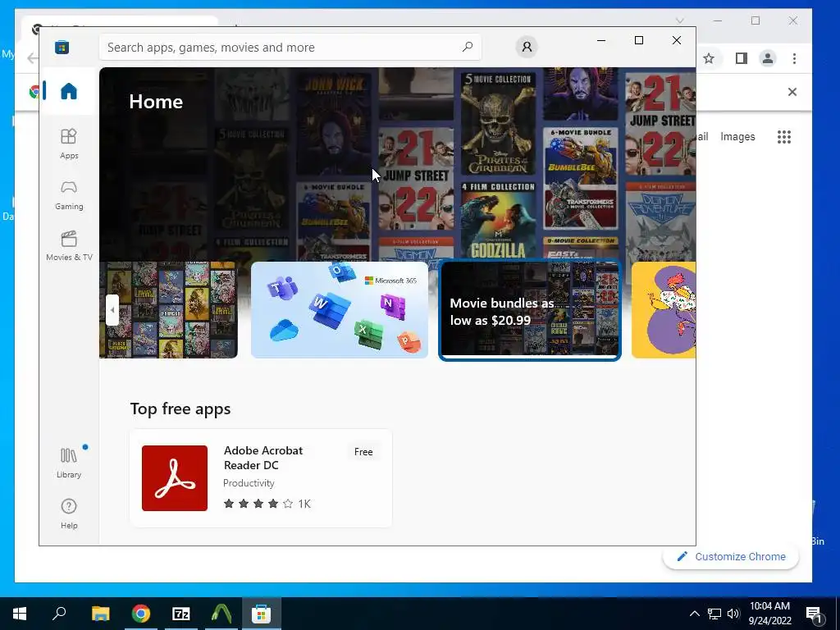Click Chrome back arrow button
Viewport: 840px width, 630px height.
pyautogui.click(x=33, y=58)
